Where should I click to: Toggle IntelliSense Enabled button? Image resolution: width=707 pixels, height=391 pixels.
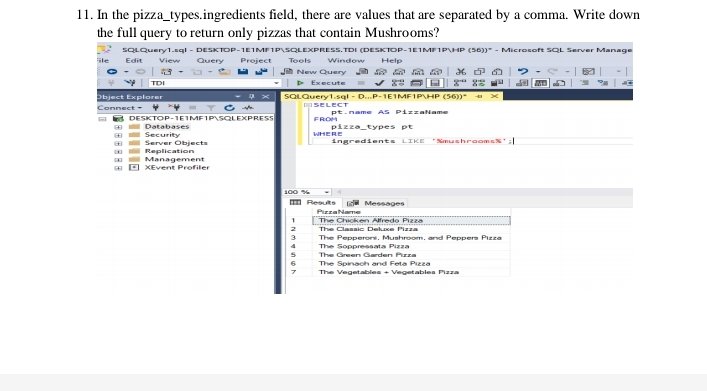tap(435, 83)
